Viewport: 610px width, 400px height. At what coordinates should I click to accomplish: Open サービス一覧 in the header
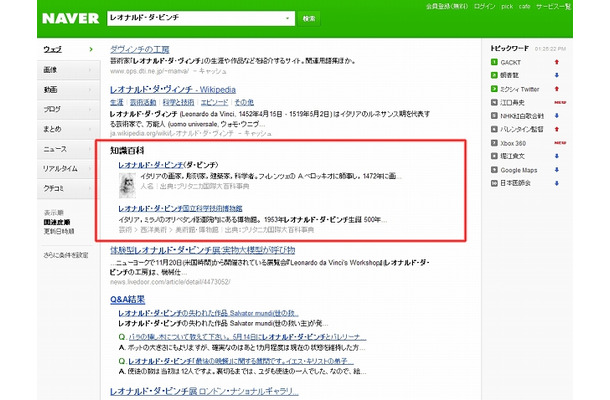(554, 6)
